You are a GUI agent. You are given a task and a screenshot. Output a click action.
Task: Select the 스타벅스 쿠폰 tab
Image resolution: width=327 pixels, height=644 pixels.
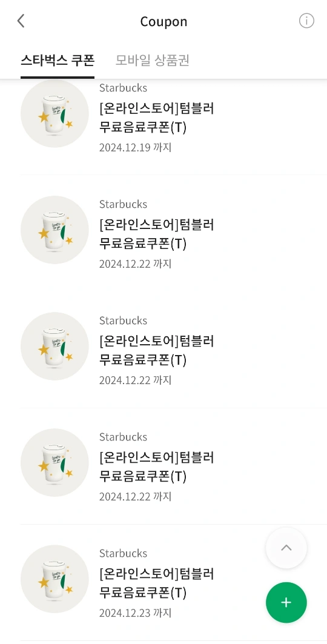[58, 61]
